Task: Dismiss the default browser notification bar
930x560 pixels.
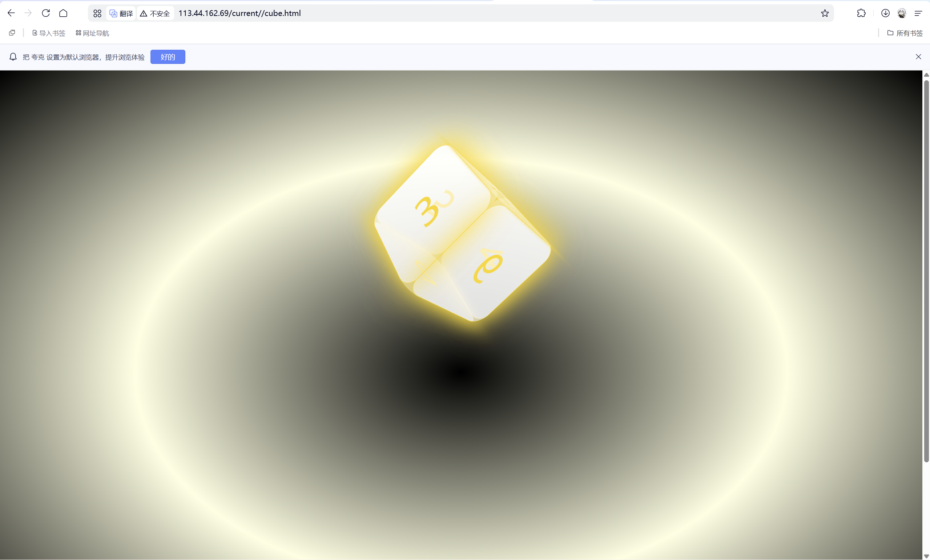Action: coord(918,57)
